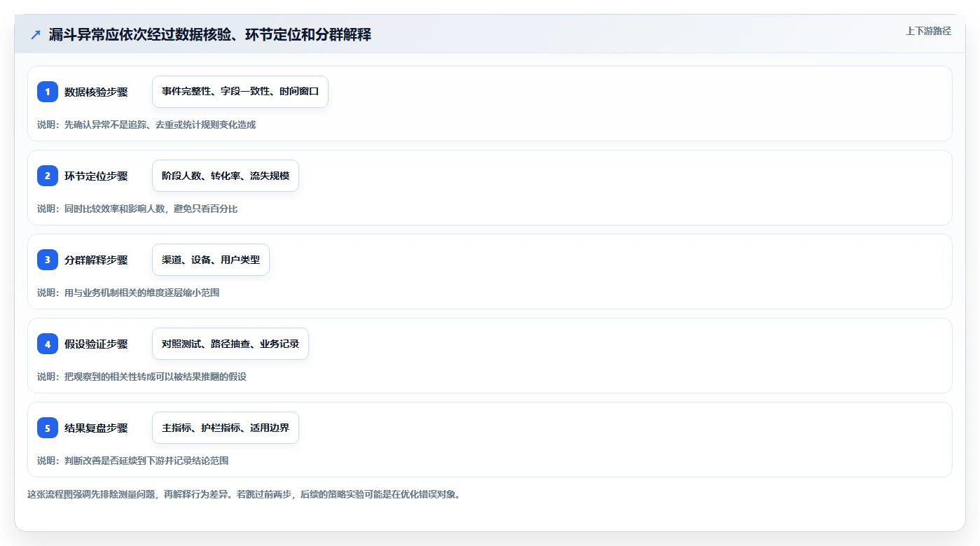Image resolution: width=980 pixels, height=546 pixels.
Task: Select the 阶段人数、转化率、流失规模 chip
Action: (226, 176)
